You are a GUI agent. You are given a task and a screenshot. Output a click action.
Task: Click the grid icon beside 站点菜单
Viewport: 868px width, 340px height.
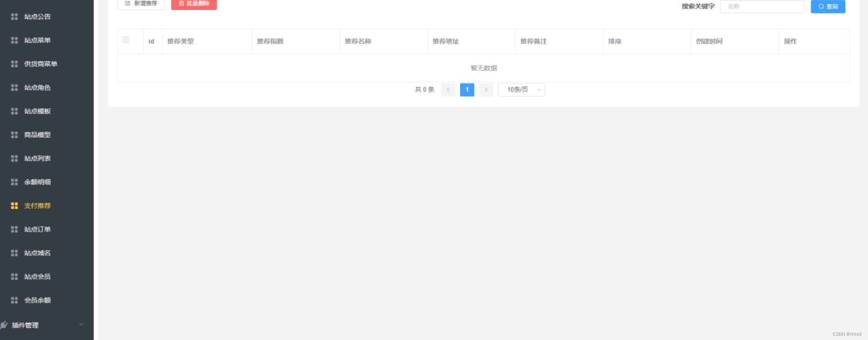(14, 40)
